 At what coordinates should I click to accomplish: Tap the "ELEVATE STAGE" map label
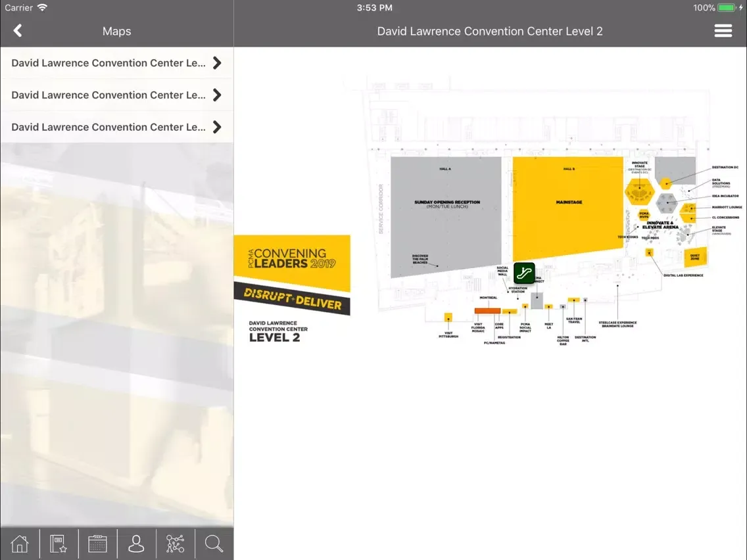point(719,229)
